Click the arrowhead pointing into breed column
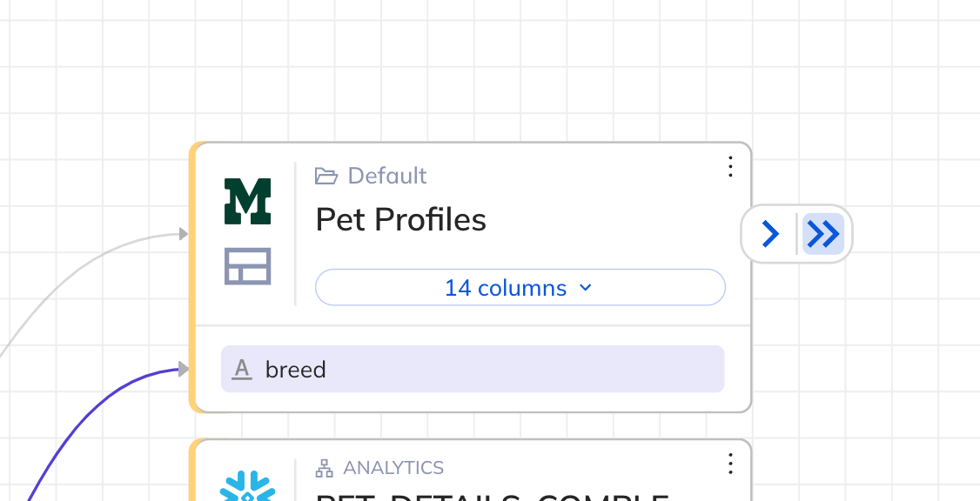The height and width of the screenshot is (501, 980). (183, 370)
